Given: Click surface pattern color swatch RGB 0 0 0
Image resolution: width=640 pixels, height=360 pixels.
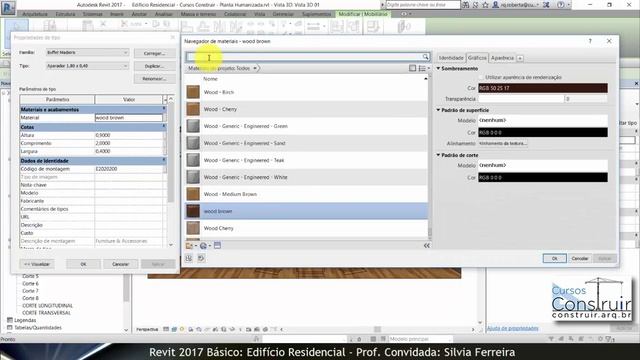Looking at the screenshot, I should [543, 133].
